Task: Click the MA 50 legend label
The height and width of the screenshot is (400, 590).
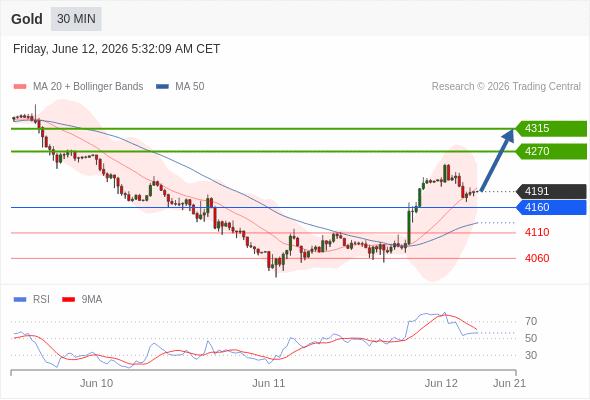Action: (190, 87)
